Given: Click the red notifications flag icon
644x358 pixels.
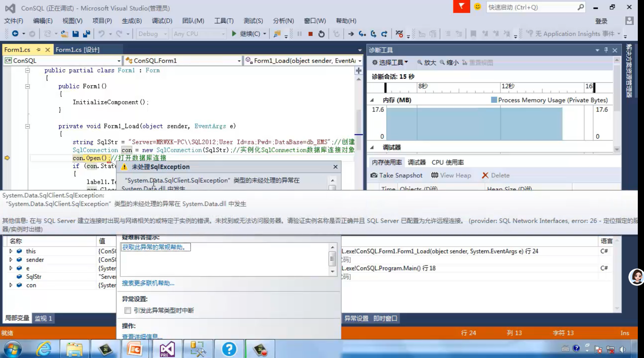Looking at the screenshot, I should [x=461, y=7].
